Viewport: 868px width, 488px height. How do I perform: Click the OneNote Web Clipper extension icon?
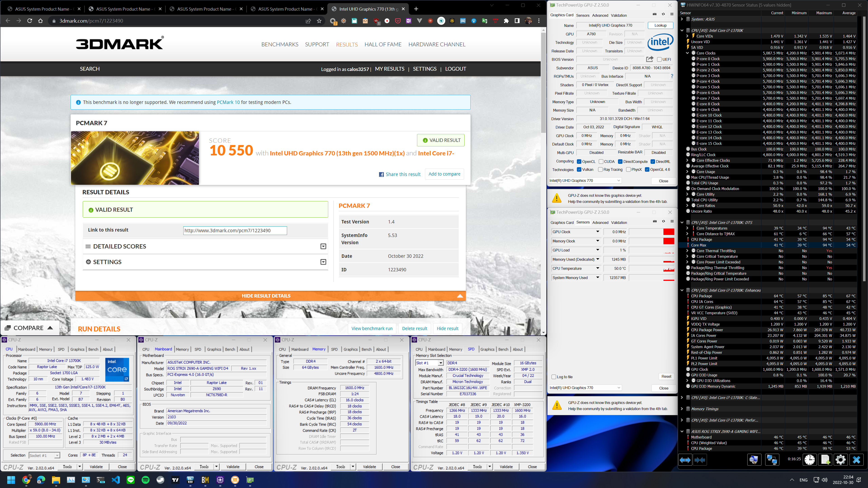pyautogui.click(x=408, y=21)
